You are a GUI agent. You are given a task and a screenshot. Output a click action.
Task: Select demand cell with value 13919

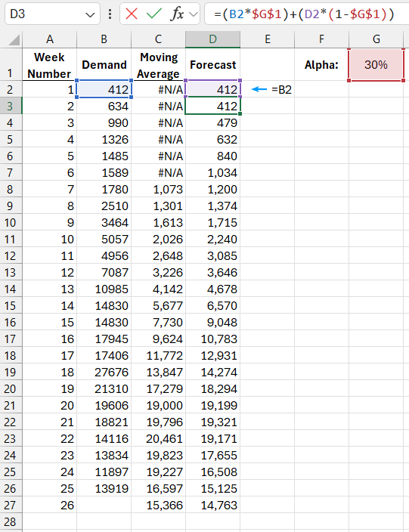click(104, 489)
